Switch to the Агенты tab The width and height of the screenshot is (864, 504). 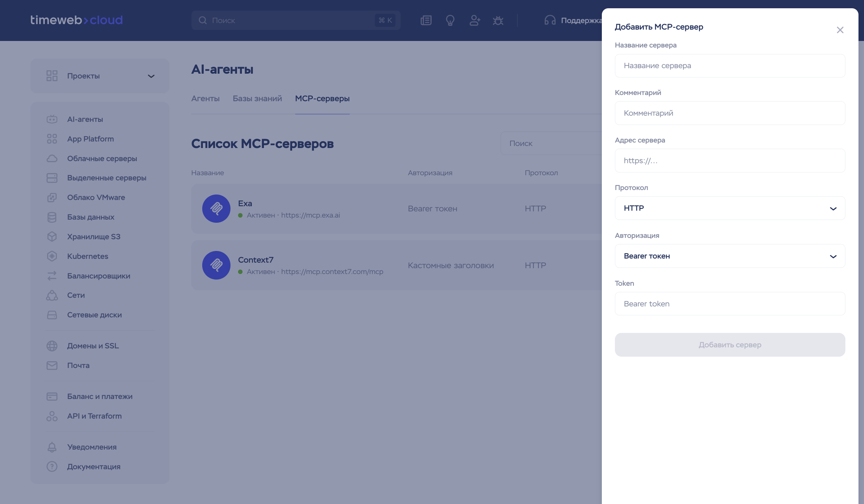(x=205, y=98)
